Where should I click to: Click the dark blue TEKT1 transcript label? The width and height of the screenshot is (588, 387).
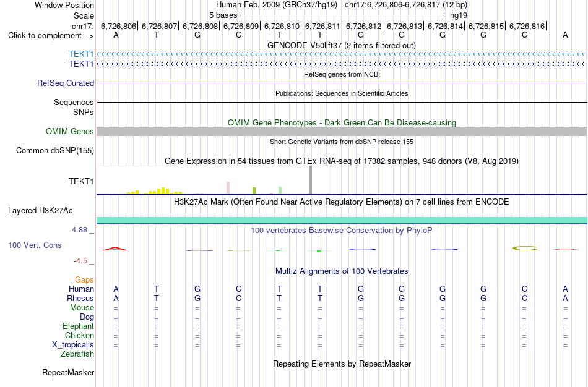tap(81, 64)
